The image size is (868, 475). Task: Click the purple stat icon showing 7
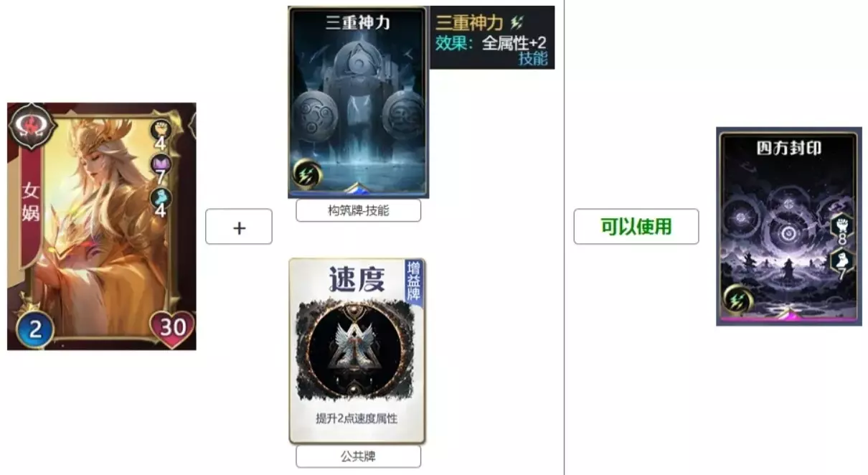tap(160, 166)
